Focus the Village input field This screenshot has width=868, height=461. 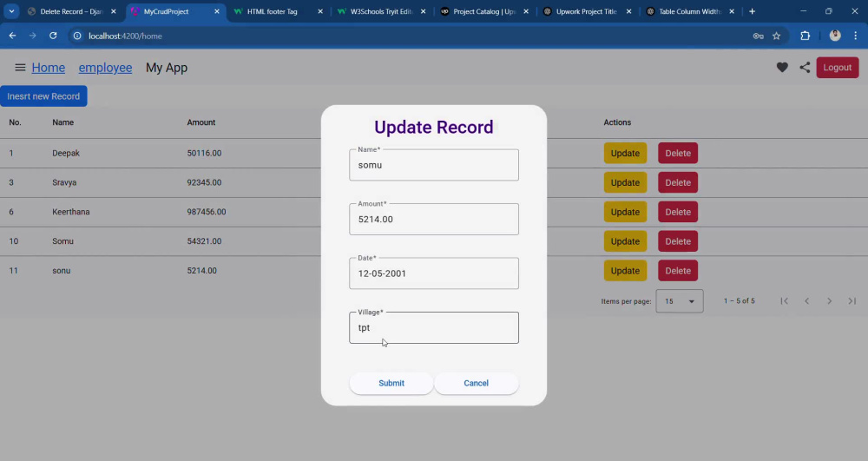click(x=434, y=327)
